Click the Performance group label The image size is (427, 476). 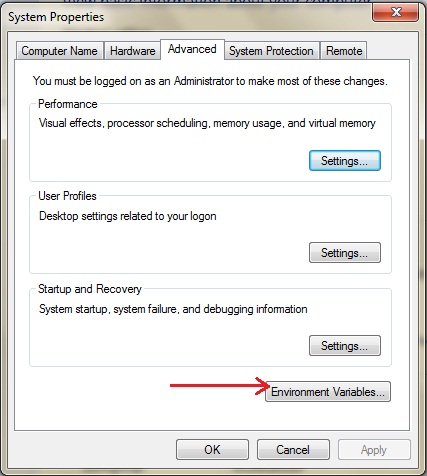click(68, 104)
